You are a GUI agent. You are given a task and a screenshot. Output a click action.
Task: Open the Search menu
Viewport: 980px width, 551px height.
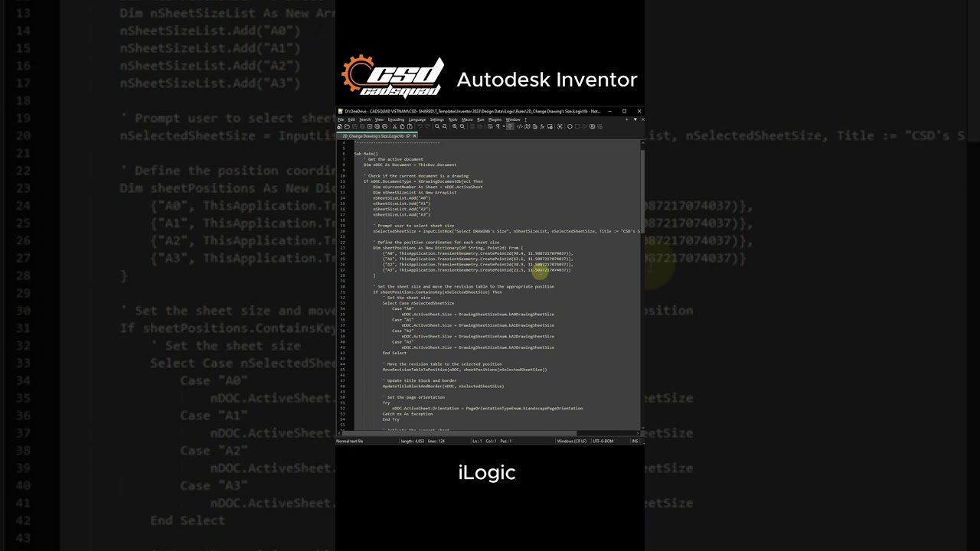(365, 119)
